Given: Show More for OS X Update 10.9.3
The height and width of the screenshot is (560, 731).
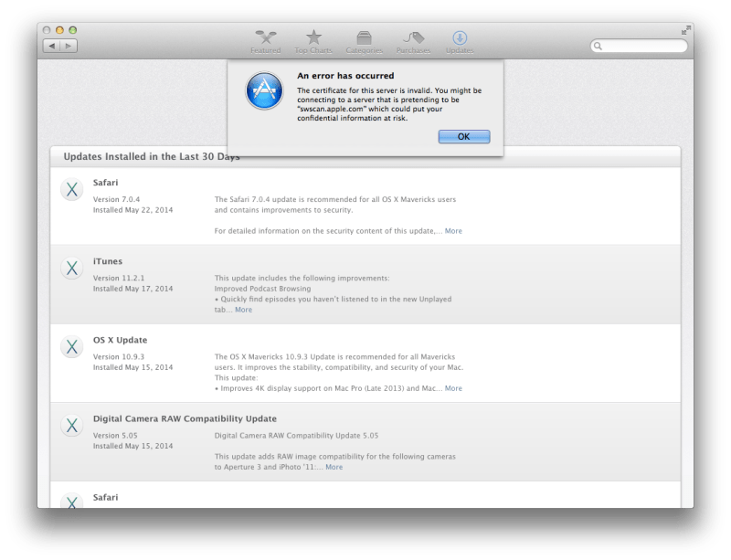Looking at the screenshot, I should [x=453, y=388].
